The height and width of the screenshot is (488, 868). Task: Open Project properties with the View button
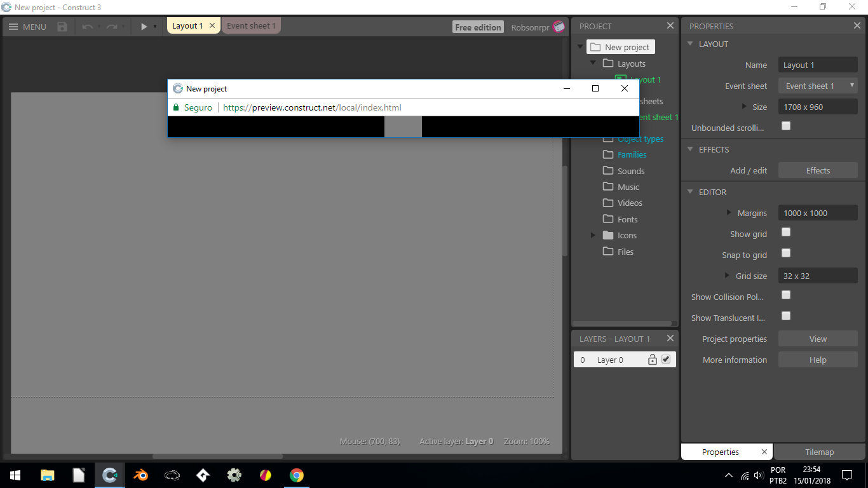pos(818,338)
